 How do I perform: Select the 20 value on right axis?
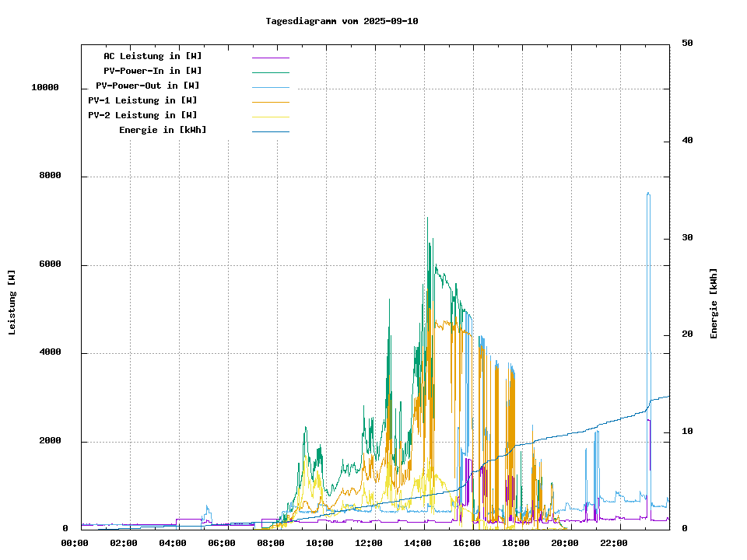(x=687, y=334)
